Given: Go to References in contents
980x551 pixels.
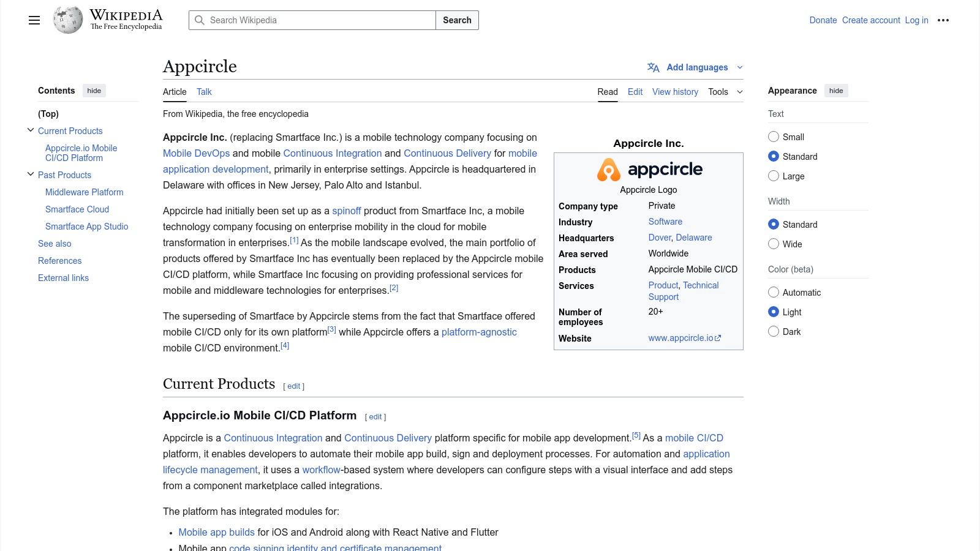Looking at the screenshot, I should click(x=59, y=261).
